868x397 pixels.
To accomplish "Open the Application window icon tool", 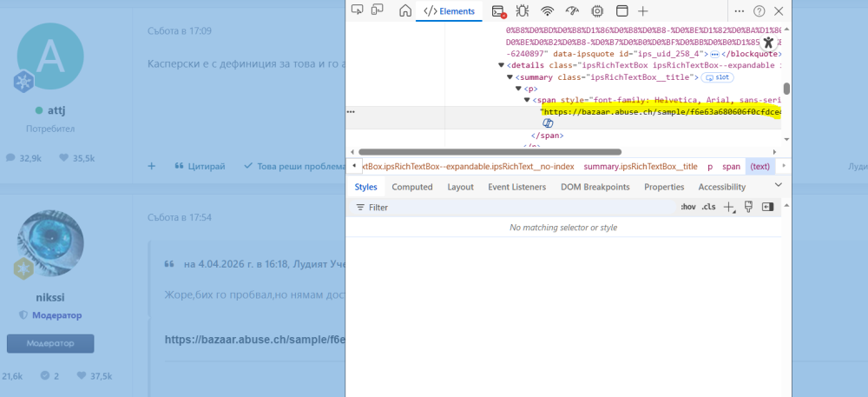I will (x=622, y=10).
